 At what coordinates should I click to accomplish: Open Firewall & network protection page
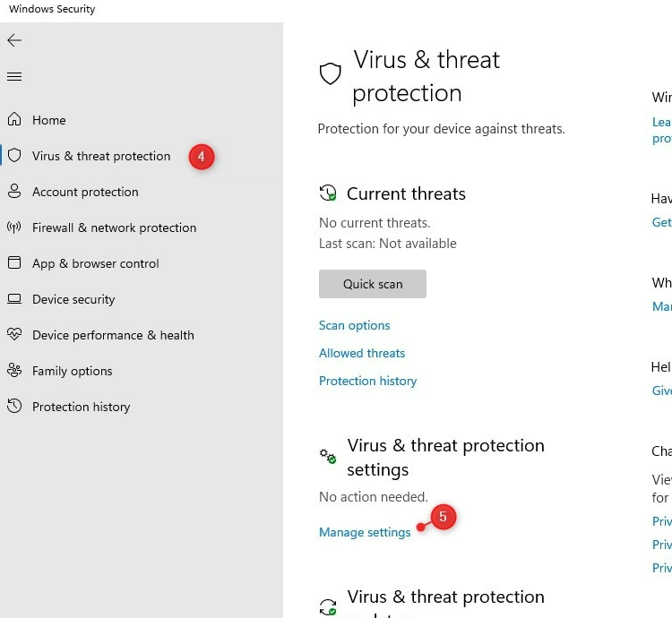[x=114, y=227]
